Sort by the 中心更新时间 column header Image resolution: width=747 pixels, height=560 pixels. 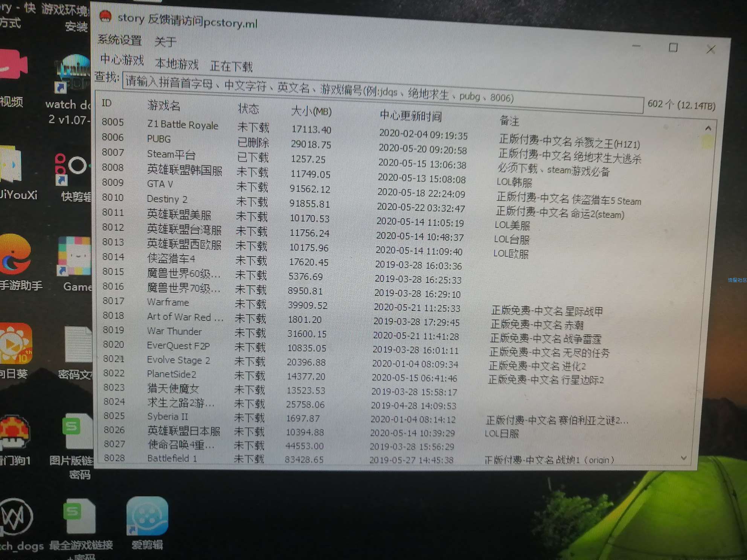click(x=410, y=116)
